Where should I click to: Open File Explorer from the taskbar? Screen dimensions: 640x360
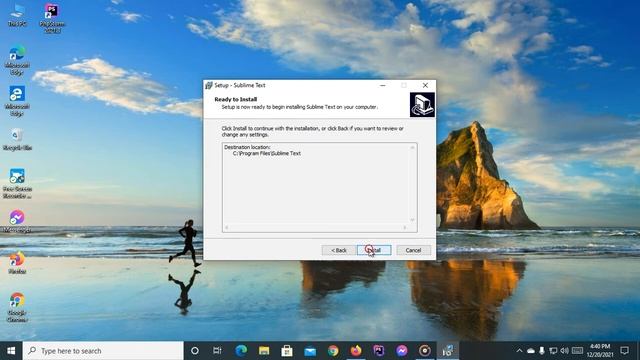(264, 351)
